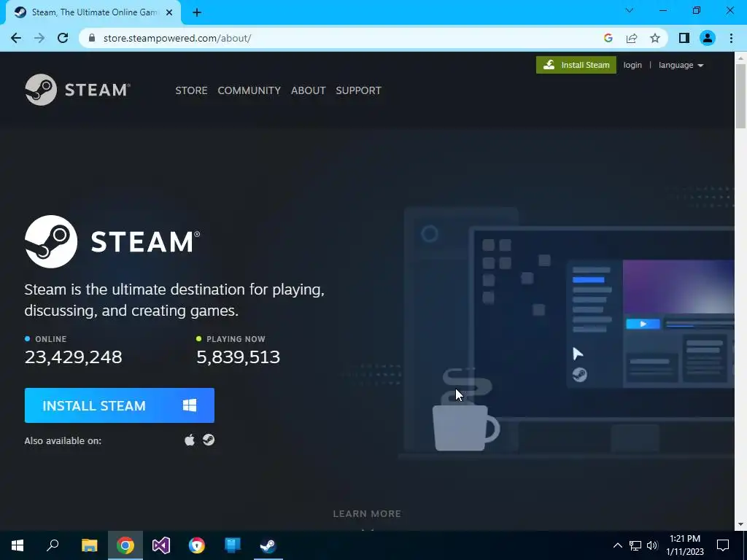Choose the SteamOS download icon
Image resolution: width=747 pixels, height=560 pixels.
(x=209, y=440)
